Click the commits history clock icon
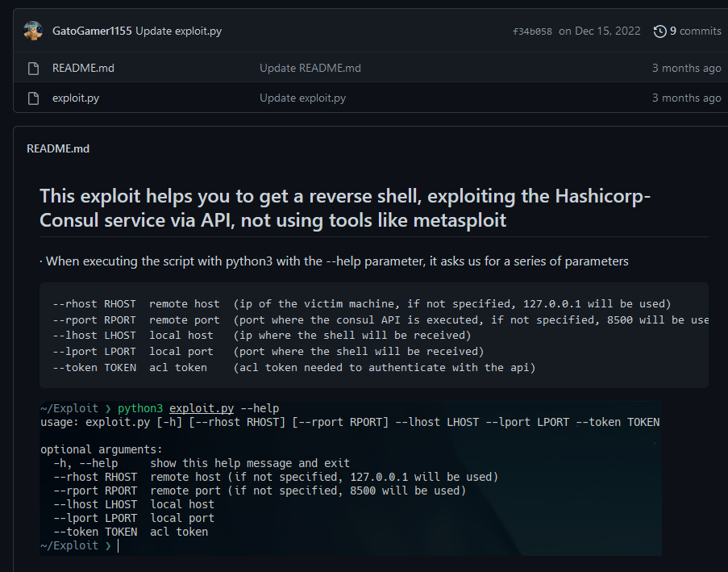Screen dimensions: 728x572 pos(659,31)
